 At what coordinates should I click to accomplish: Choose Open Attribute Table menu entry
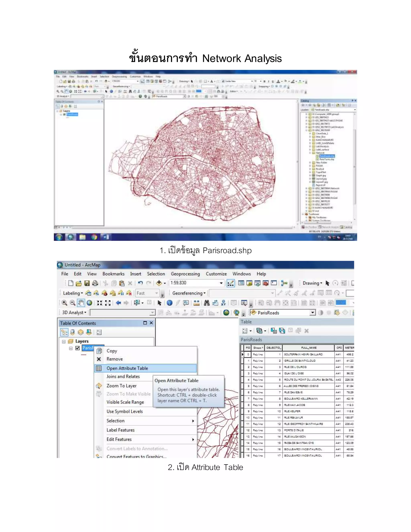point(127,368)
